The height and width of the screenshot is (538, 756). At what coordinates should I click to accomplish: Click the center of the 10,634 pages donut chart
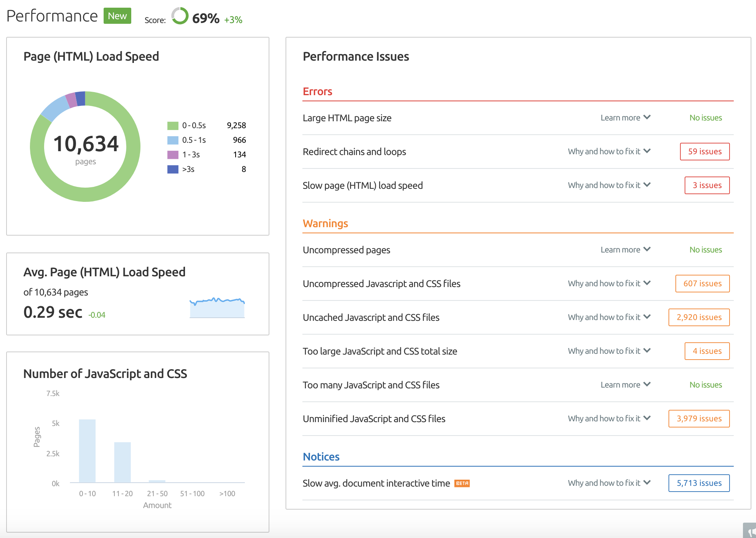pyautogui.click(x=85, y=147)
